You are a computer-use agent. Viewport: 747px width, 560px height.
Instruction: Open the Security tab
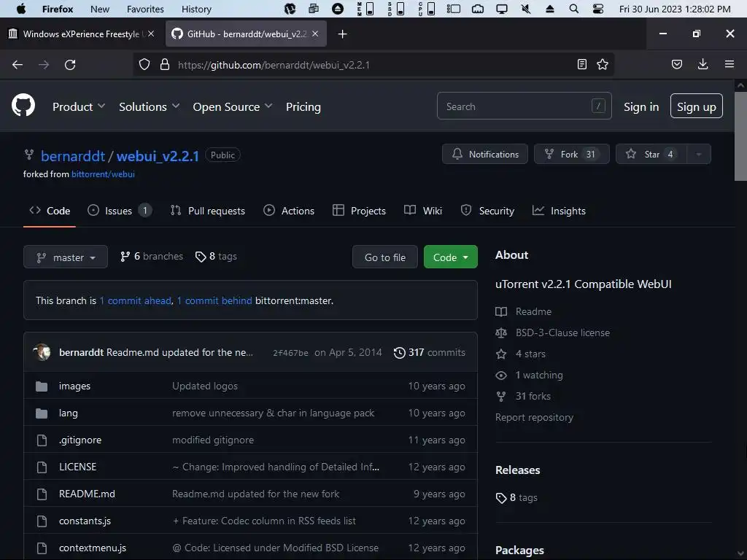point(487,211)
